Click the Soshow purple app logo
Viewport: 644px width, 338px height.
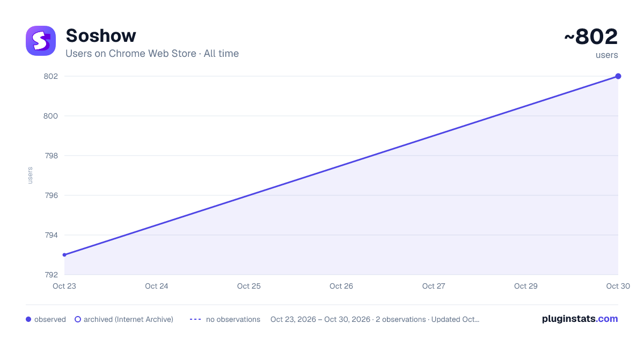click(41, 41)
